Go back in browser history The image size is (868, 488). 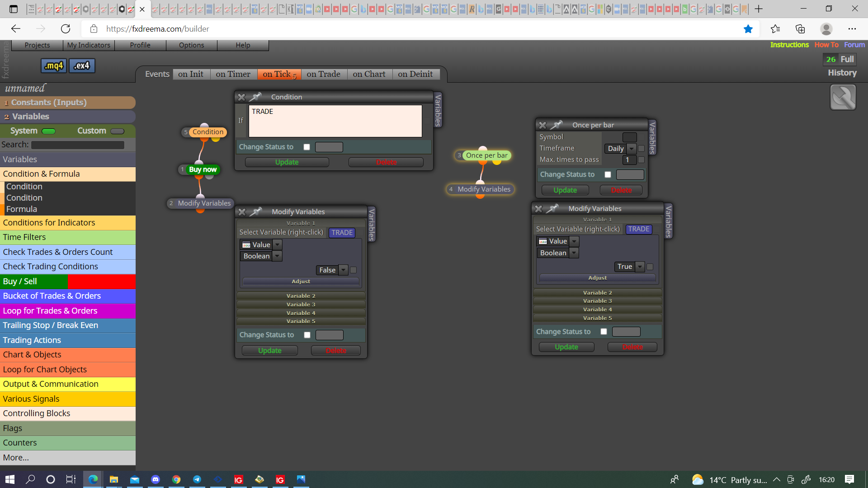coord(16,29)
